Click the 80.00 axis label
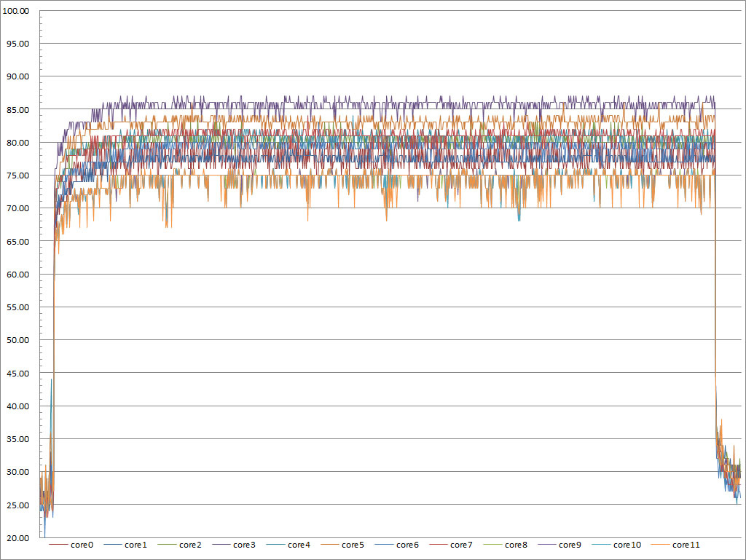 [x=17, y=143]
